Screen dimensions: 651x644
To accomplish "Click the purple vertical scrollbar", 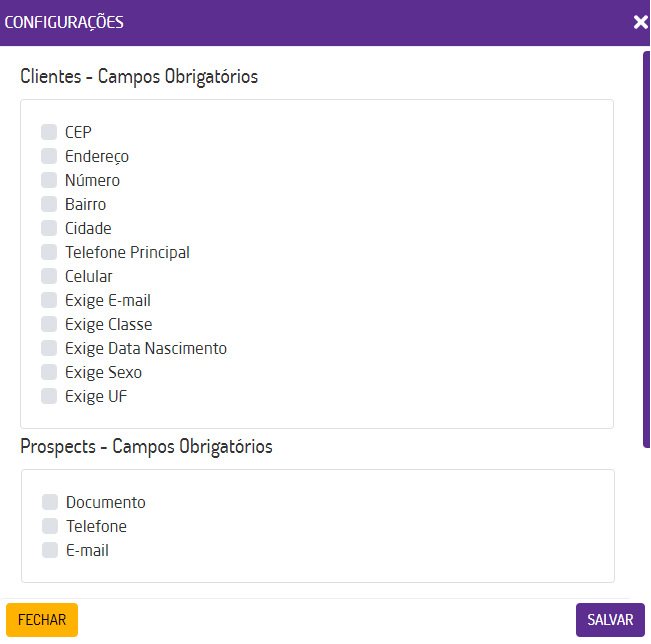I will pos(646,250).
